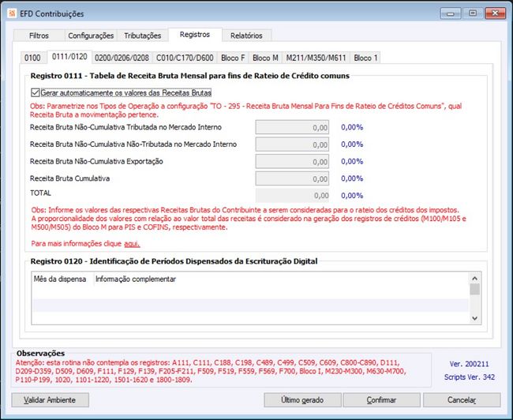Toggle Gerar automaticamente os valores checkbox
The height and width of the screenshot is (420, 513).
coord(35,92)
